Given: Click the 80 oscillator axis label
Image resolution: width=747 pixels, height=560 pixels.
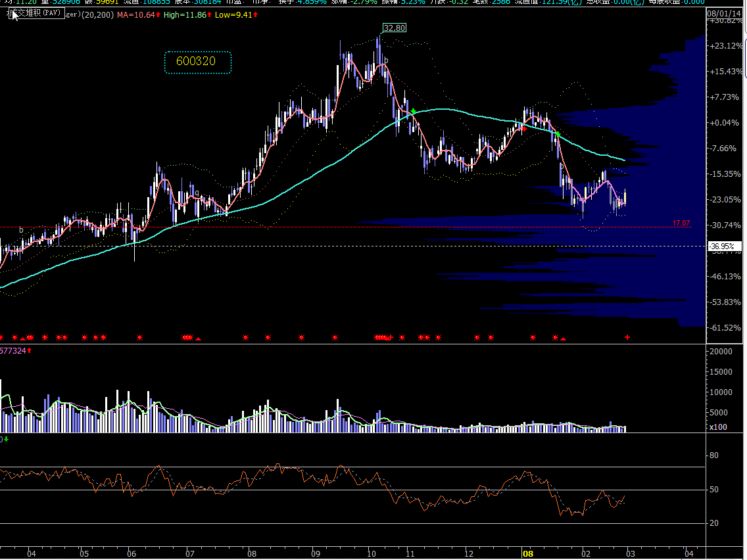Looking at the screenshot, I should [x=713, y=455].
